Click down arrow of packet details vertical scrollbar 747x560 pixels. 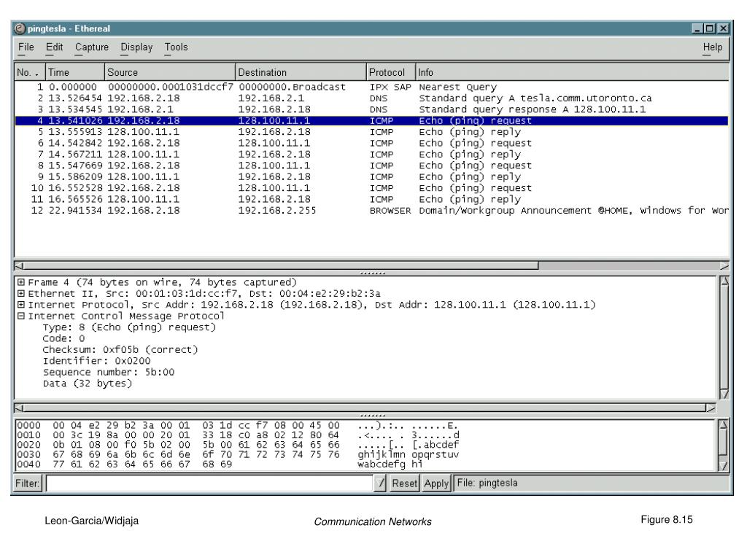click(724, 394)
